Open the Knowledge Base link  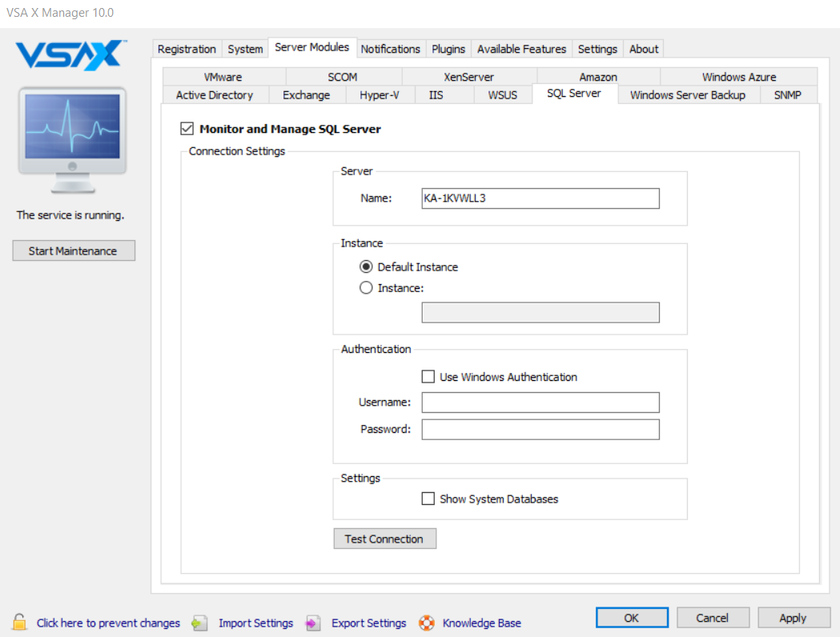[x=481, y=623]
